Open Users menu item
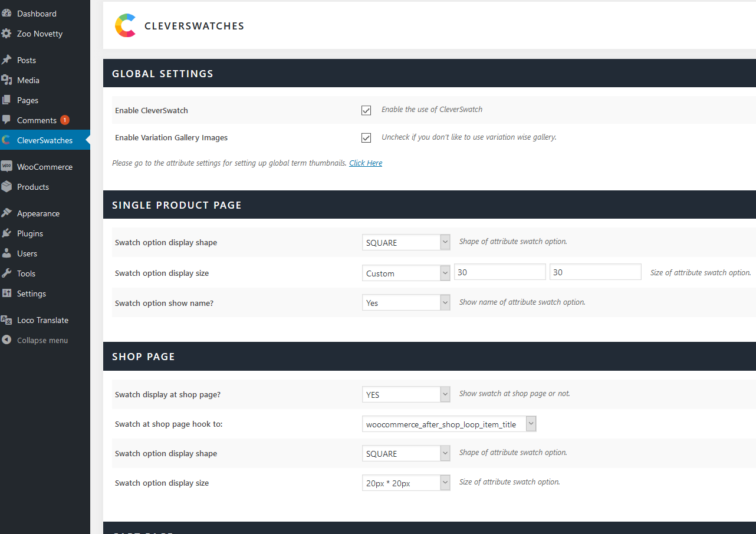Screen dimensions: 756x534 pos(27,253)
